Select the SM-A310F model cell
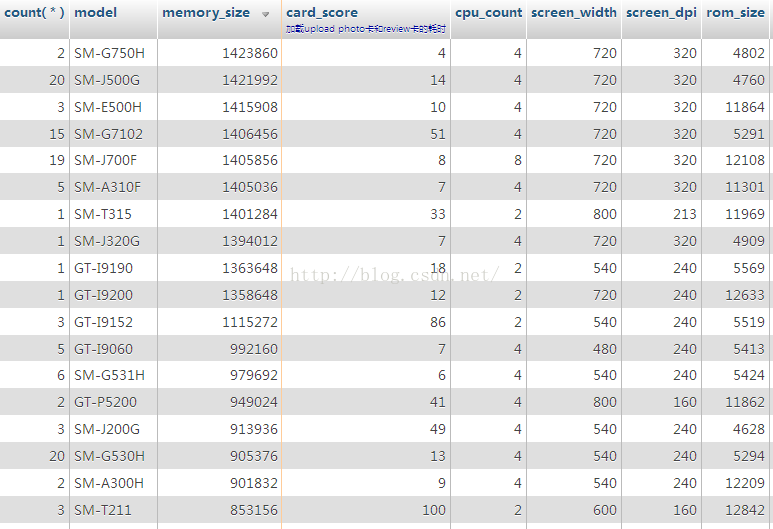Image resolution: width=773 pixels, height=529 pixels. tap(107, 187)
